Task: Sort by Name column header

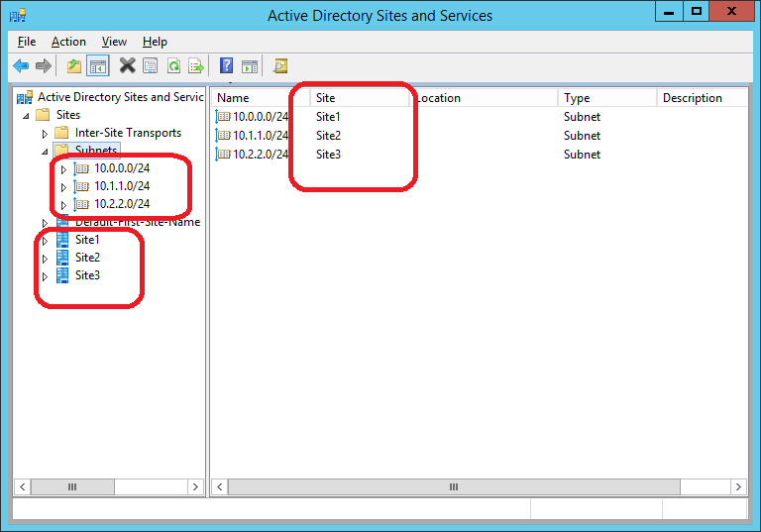Action: (262, 97)
